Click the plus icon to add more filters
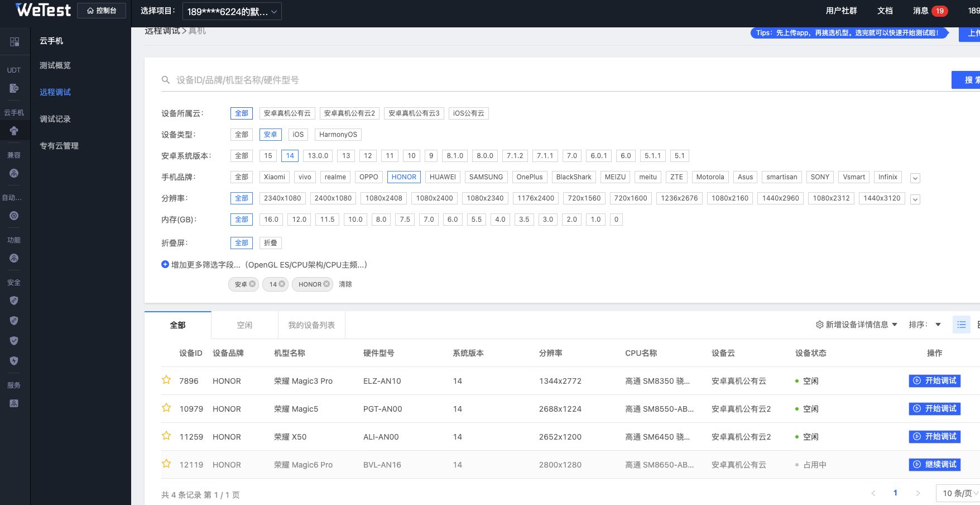This screenshot has height=505, width=980. [x=165, y=264]
